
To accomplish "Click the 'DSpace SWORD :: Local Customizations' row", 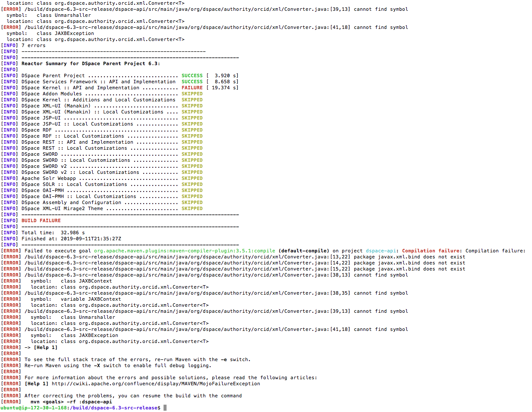I will (x=102, y=160).
